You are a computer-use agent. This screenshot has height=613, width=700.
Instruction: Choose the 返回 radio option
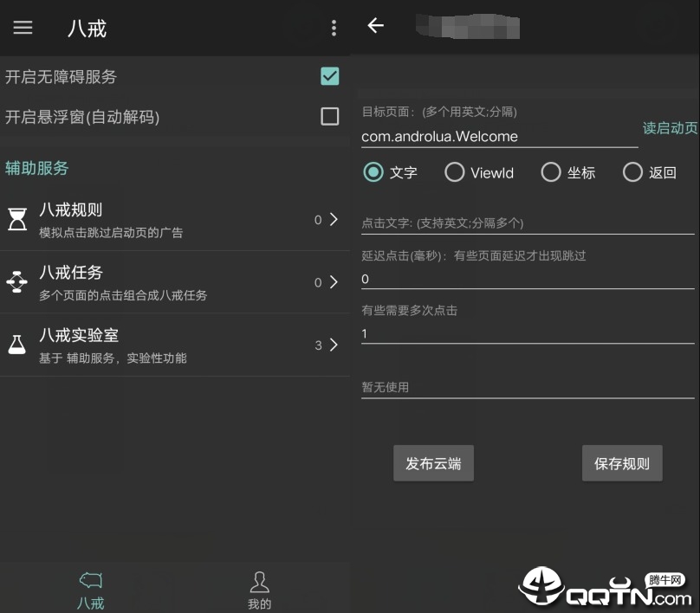click(x=632, y=172)
